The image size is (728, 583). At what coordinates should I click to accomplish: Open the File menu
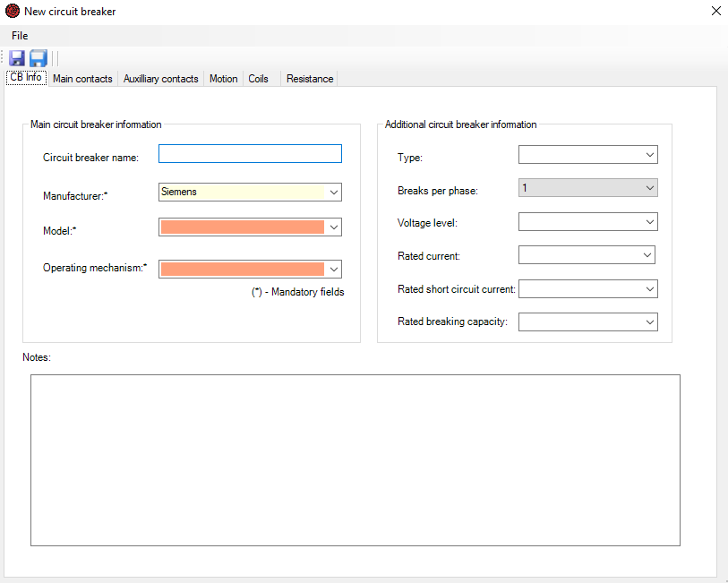20,36
